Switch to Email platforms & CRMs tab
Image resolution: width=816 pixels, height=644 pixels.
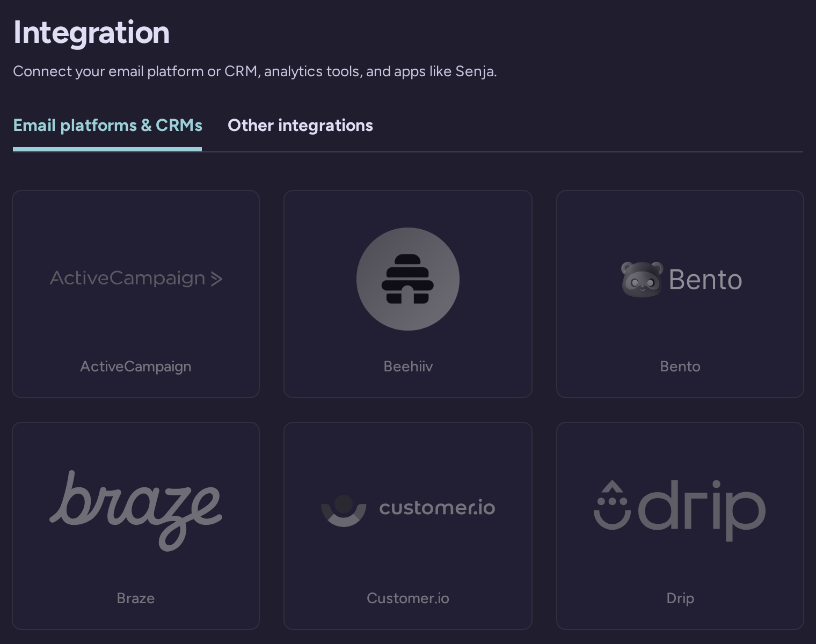pos(107,126)
